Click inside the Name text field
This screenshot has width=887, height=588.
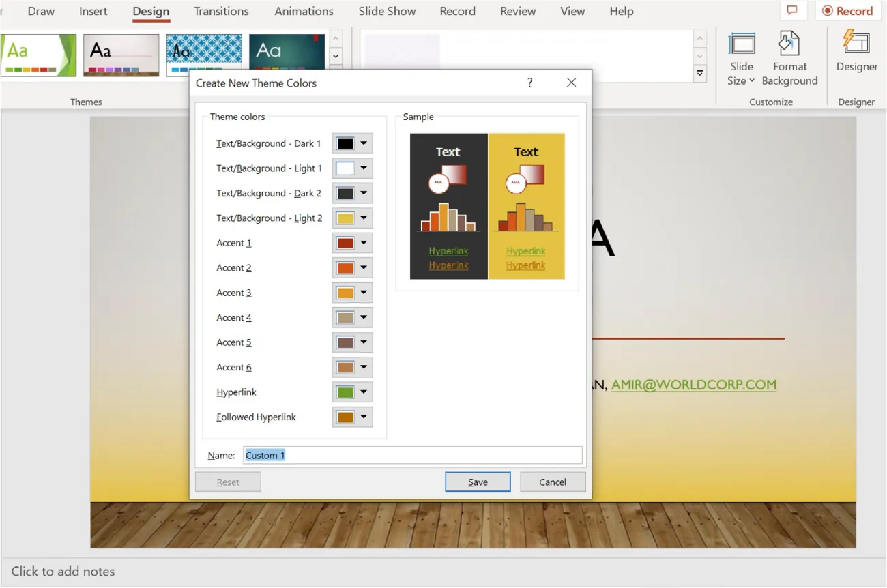coord(409,455)
